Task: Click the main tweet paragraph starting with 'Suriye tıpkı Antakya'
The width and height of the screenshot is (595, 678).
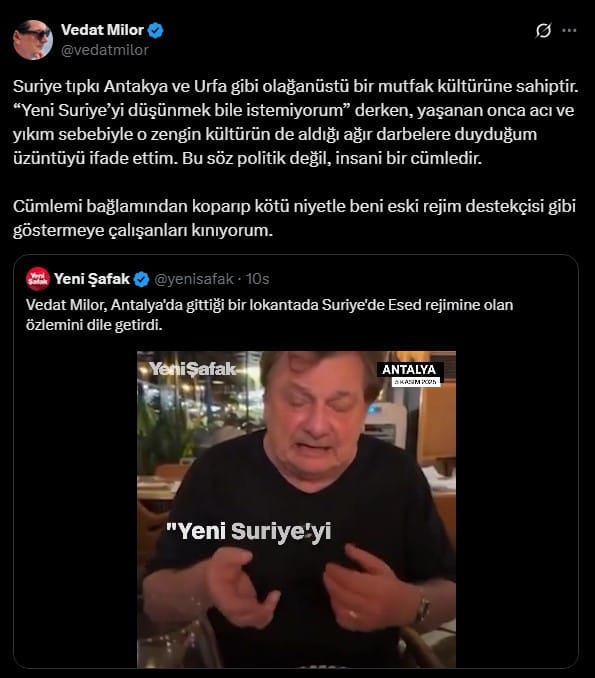Action: point(295,122)
